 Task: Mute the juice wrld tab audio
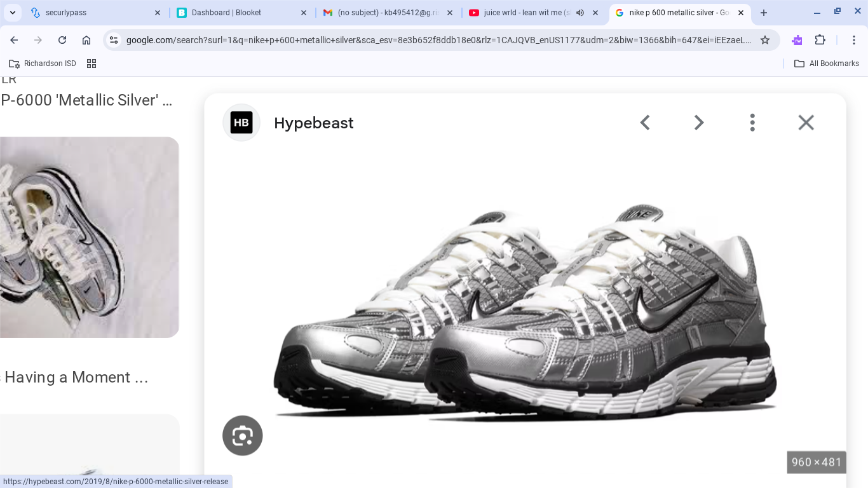580,13
